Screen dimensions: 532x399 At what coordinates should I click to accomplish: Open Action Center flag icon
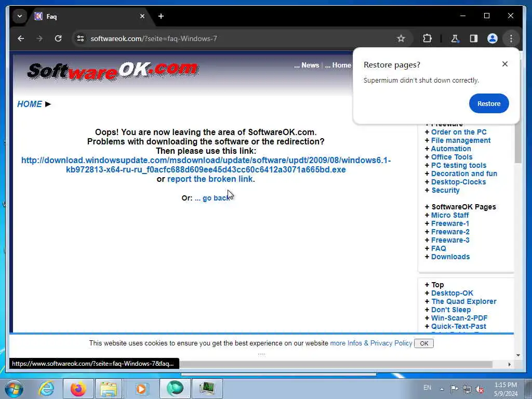click(454, 389)
